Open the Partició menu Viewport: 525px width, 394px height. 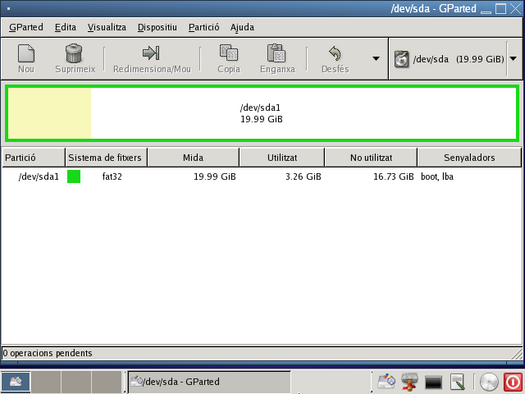204,27
